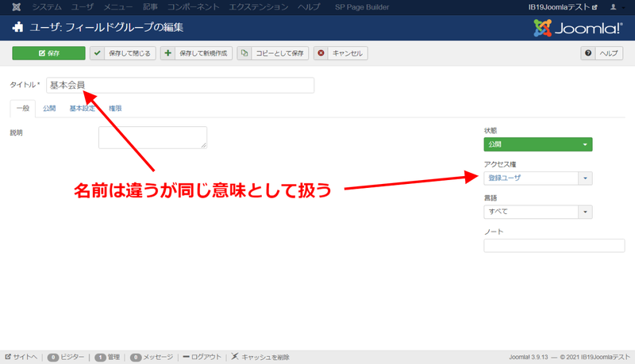Open the 記事 menu
The width and height of the screenshot is (635, 364).
click(x=150, y=7)
